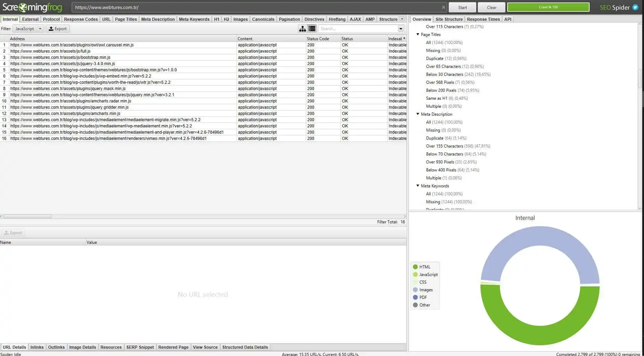Select the list view icon beside search

coord(311,28)
